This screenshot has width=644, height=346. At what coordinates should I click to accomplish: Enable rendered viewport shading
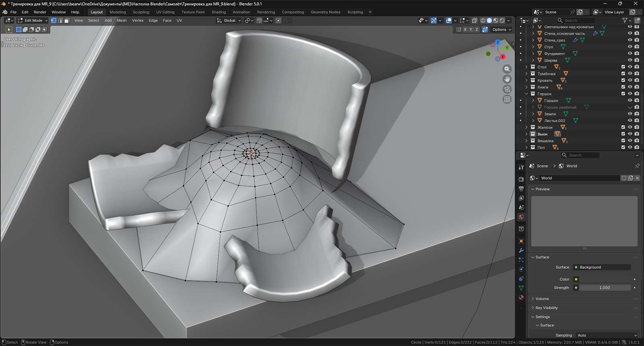[502, 21]
